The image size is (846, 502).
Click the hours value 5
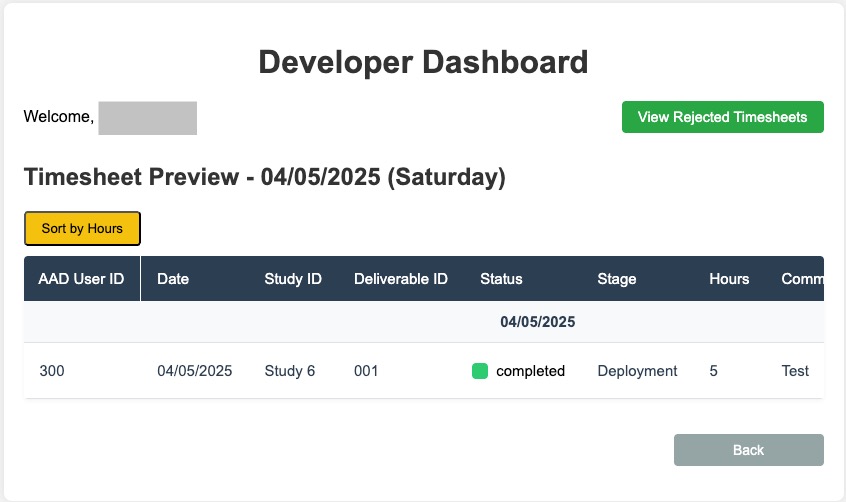(x=713, y=371)
